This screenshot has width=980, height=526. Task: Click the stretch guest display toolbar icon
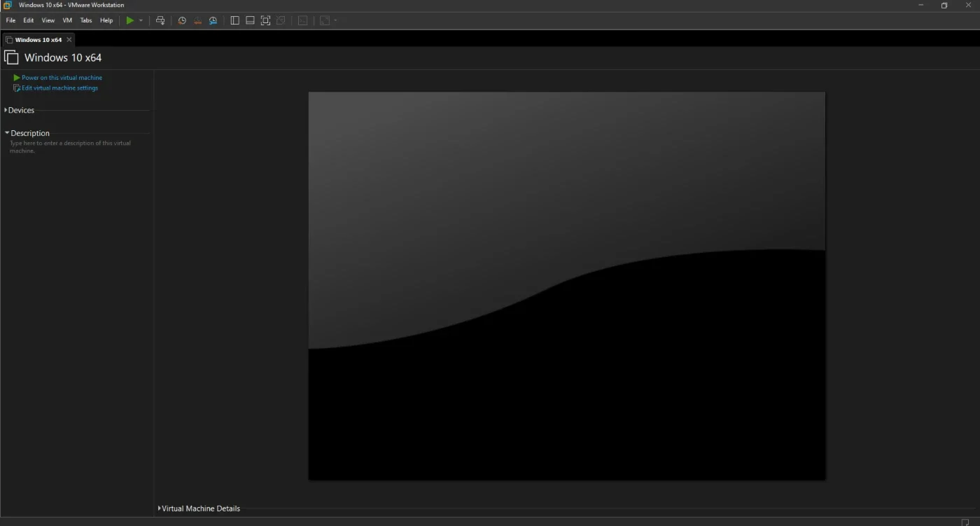325,20
